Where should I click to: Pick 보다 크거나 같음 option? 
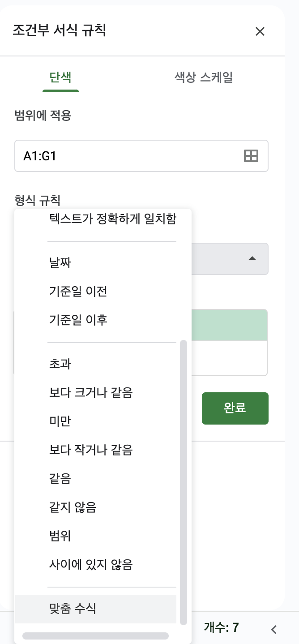(91, 393)
